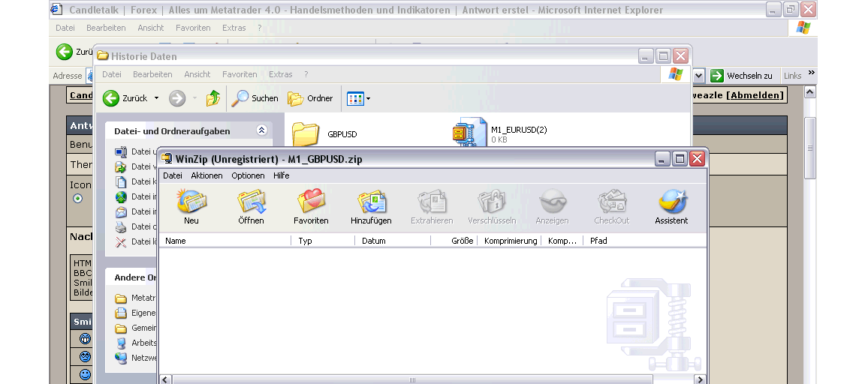868x384 pixels.
Task: Sort WinZip list by Komprimierung column
Action: click(509, 241)
